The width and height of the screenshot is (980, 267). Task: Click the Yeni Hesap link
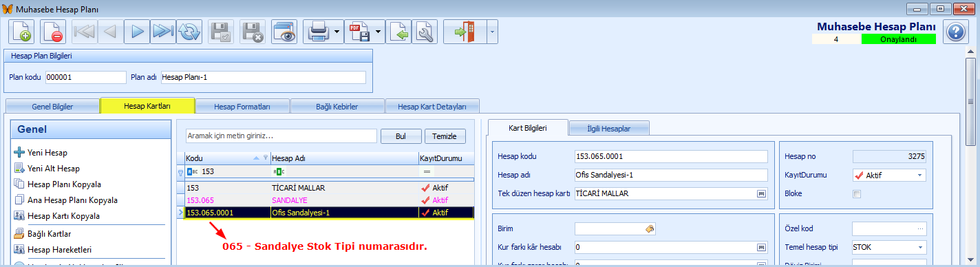click(47, 153)
